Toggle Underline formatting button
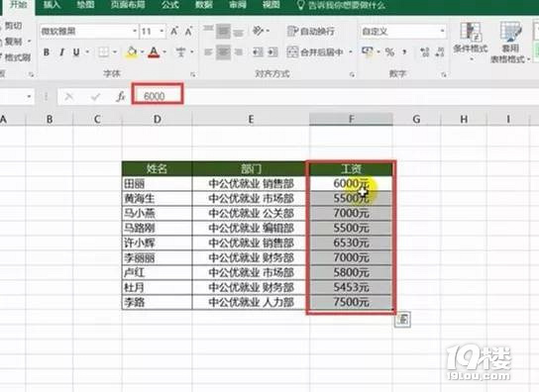 point(76,51)
